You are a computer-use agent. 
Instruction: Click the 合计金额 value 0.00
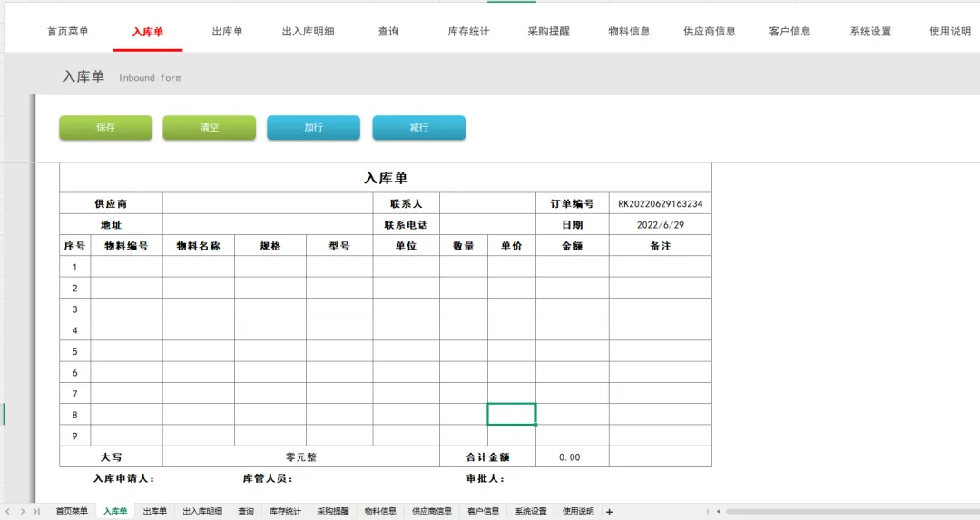(x=573, y=456)
